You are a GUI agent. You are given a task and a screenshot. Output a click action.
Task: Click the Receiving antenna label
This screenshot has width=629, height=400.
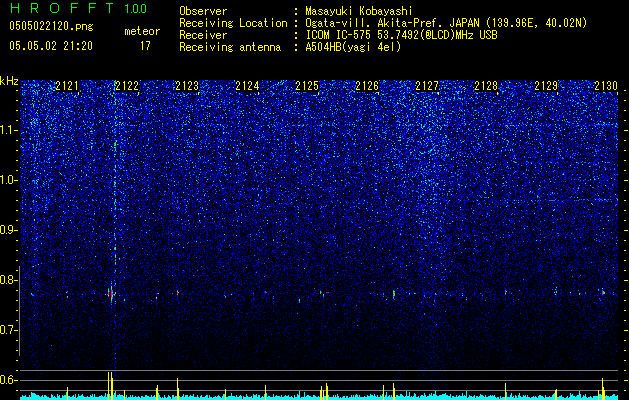pyautogui.click(x=230, y=47)
